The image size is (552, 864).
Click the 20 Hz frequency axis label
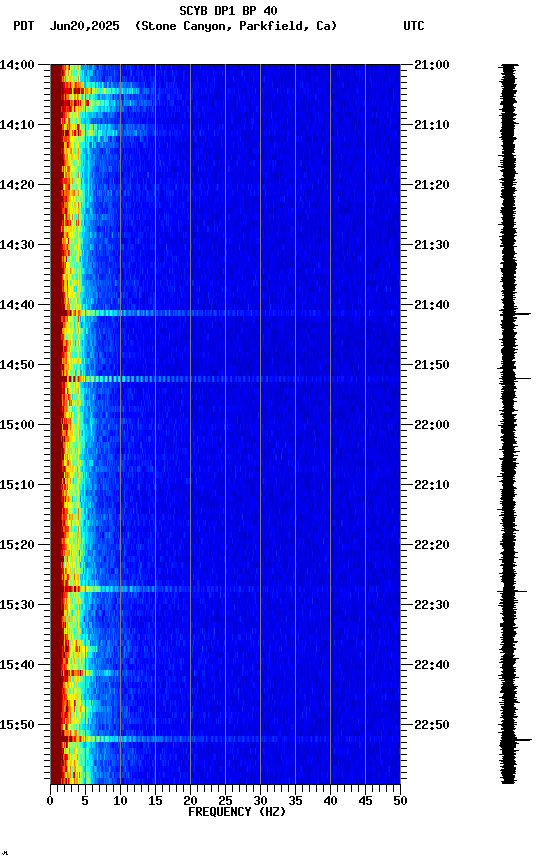tap(190, 802)
